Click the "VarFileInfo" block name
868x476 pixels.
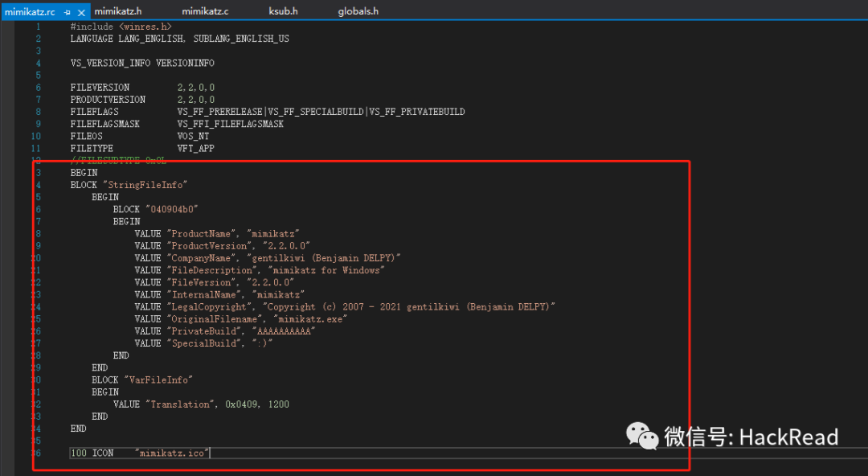[x=158, y=380]
